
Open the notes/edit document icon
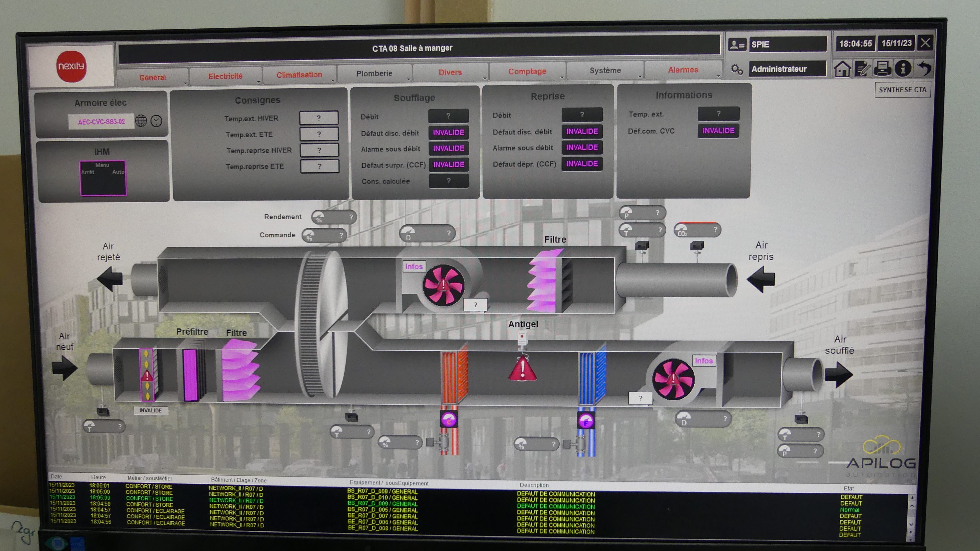tap(862, 69)
